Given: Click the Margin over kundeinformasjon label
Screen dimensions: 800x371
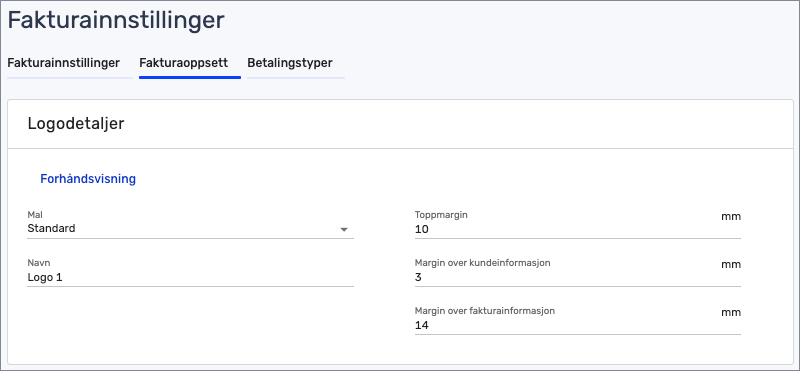Looking at the screenshot, I should (483, 263).
